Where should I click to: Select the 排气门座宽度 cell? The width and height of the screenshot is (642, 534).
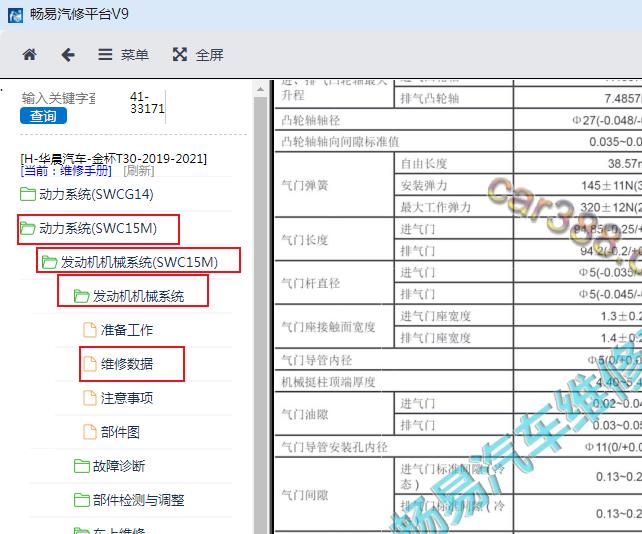[454, 338]
